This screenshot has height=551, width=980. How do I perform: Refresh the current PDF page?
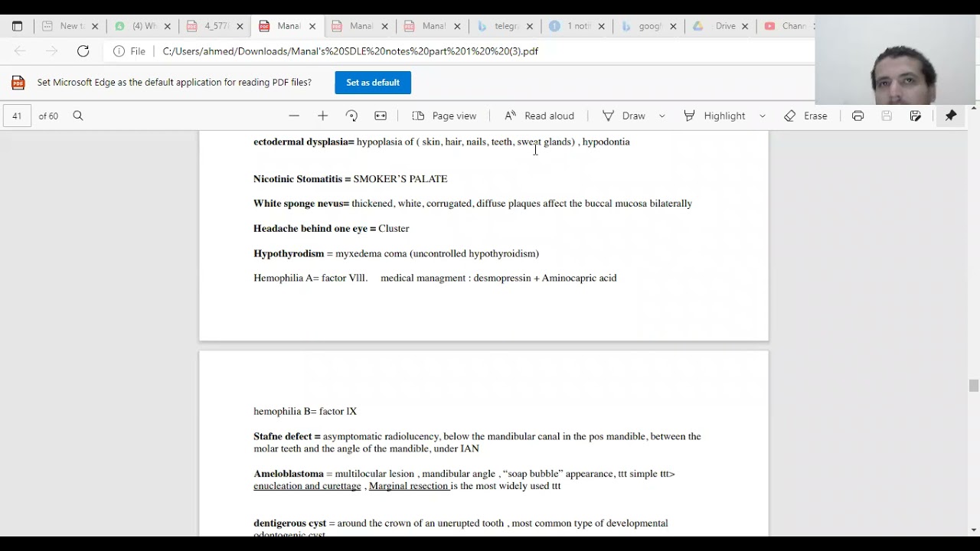(83, 51)
